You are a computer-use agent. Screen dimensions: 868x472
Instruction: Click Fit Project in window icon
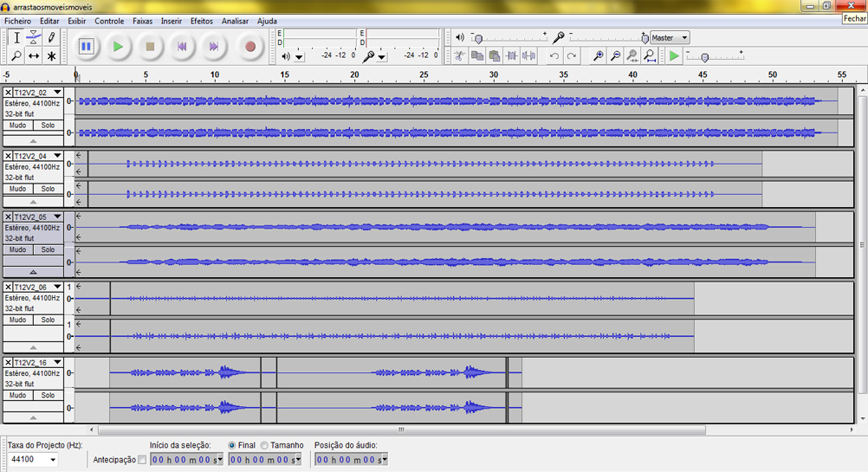click(x=650, y=56)
